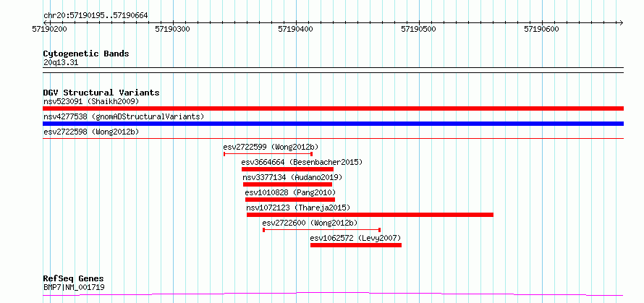Click ruler position 57190400

point(296,29)
